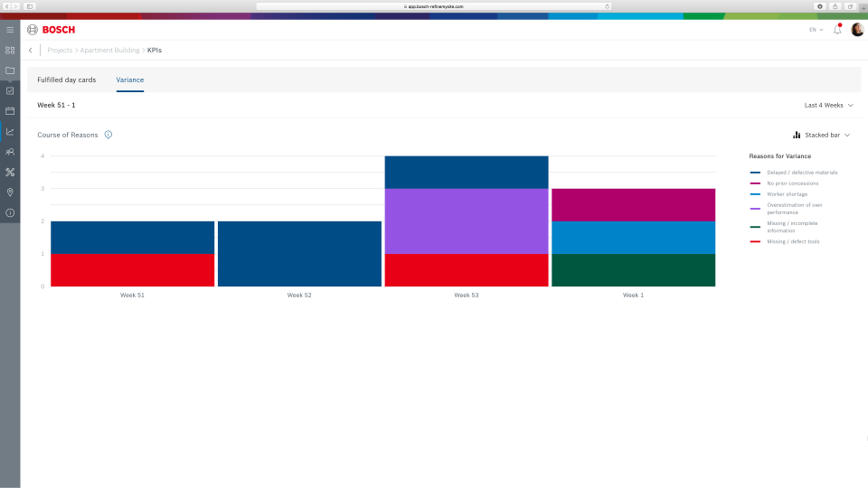Image resolution: width=868 pixels, height=488 pixels.
Task: Click Reasons for Variance legend title
Action: [x=780, y=156]
